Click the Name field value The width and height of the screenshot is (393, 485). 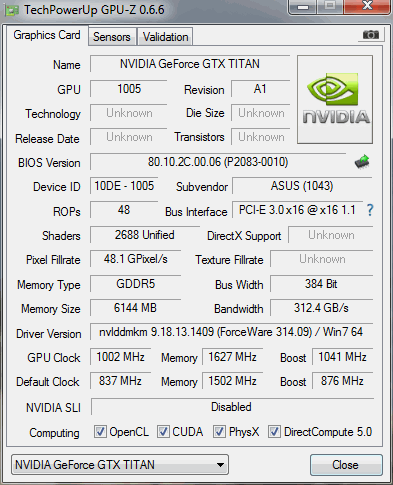[x=190, y=64]
